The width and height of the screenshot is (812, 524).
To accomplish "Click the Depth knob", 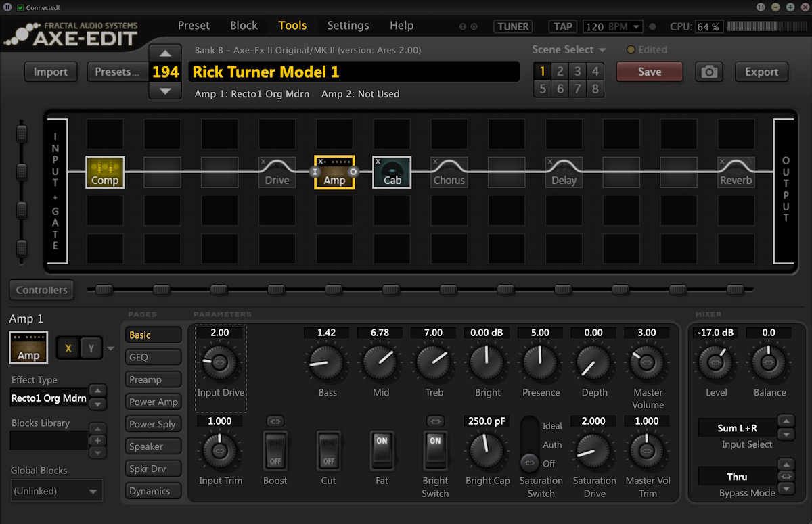I will click(x=594, y=363).
